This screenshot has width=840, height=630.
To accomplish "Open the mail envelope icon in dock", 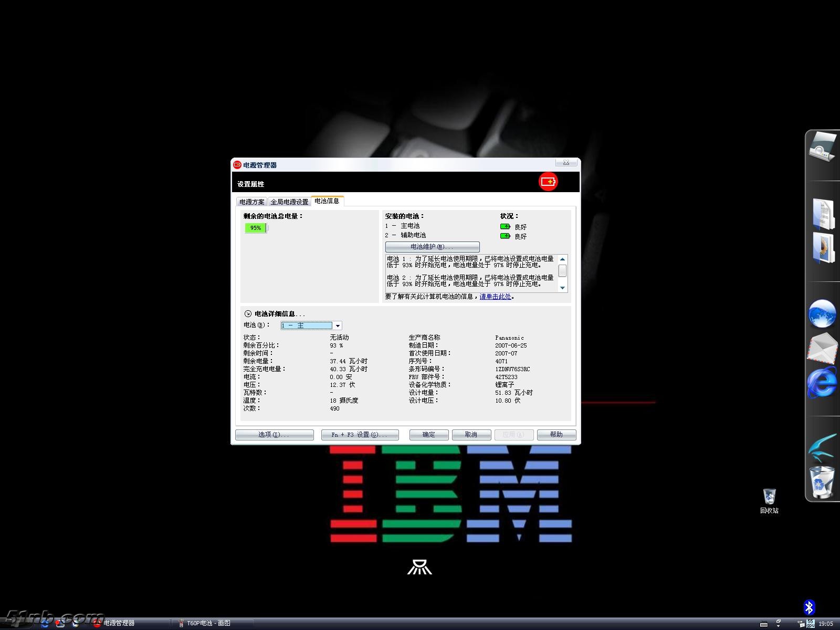I will tap(822, 348).
